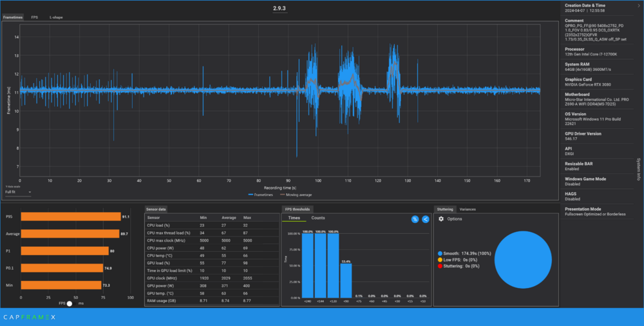Switch to the L-shape tab

point(56,17)
